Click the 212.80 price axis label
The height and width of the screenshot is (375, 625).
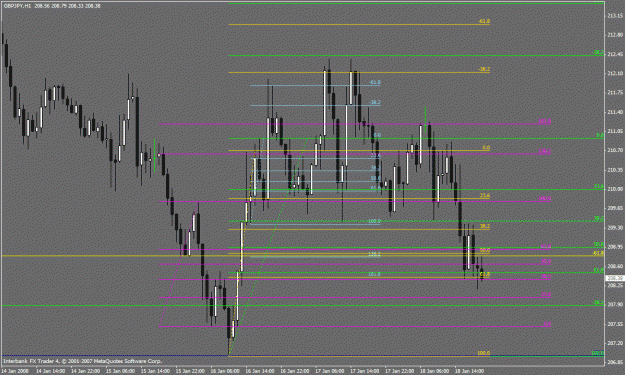click(615, 35)
